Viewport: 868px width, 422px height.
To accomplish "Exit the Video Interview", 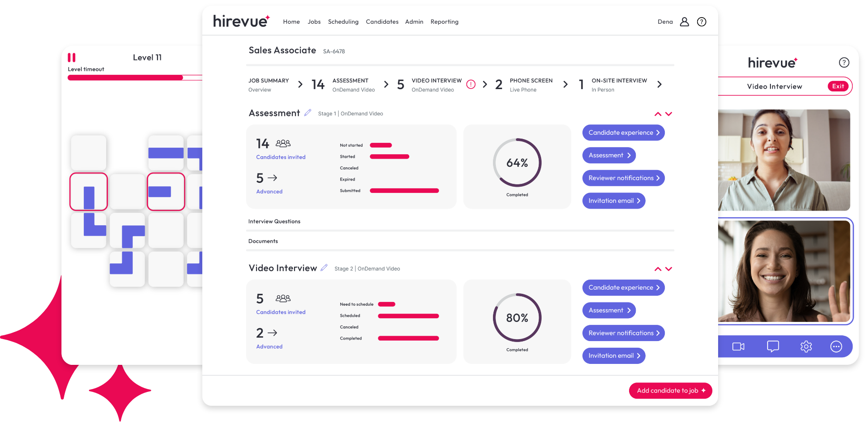I will point(838,86).
